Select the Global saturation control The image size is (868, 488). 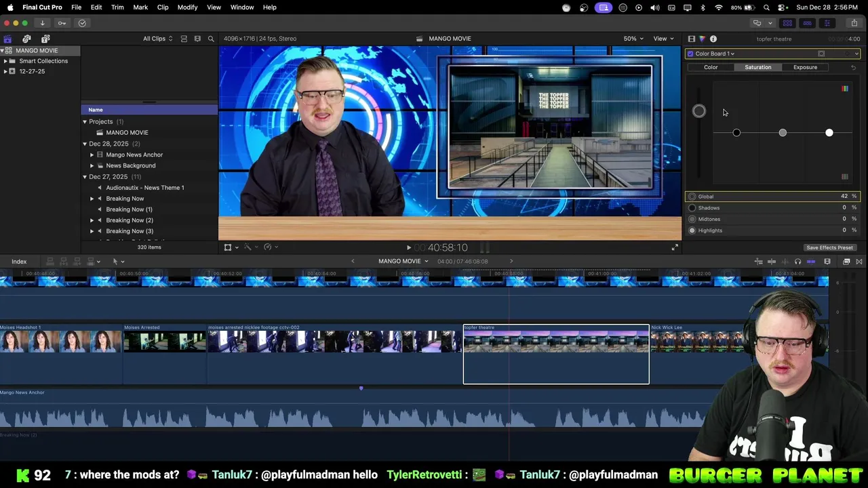(x=773, y=197)
